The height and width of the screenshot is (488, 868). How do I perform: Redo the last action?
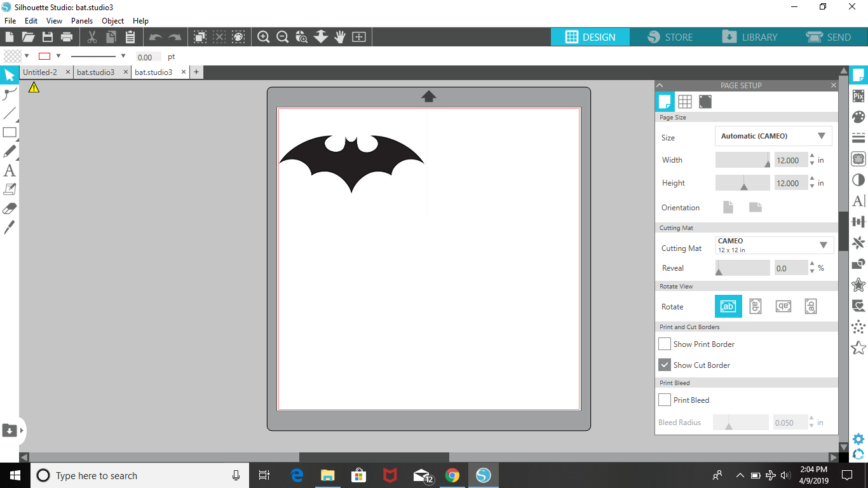click(x=174, y=37)
